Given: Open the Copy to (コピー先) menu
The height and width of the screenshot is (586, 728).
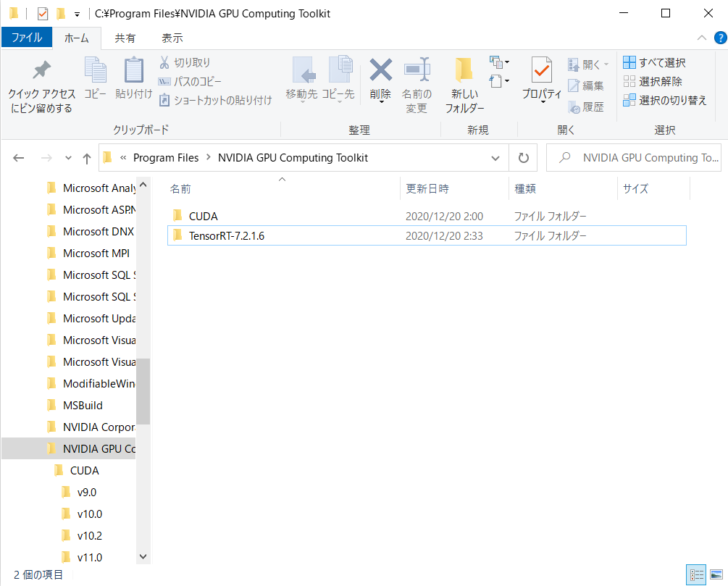Looking at the screenshot, I should click(338, 79).
